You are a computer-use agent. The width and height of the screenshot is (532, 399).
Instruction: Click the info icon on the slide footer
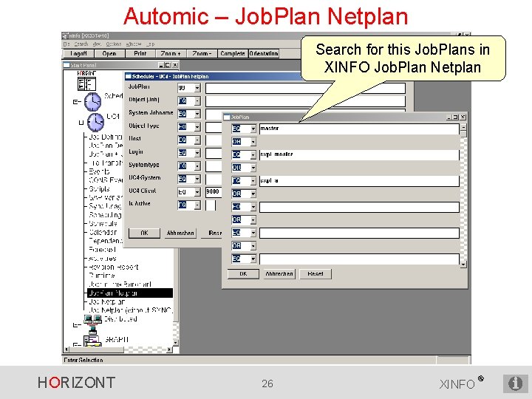tap(515, 383)
